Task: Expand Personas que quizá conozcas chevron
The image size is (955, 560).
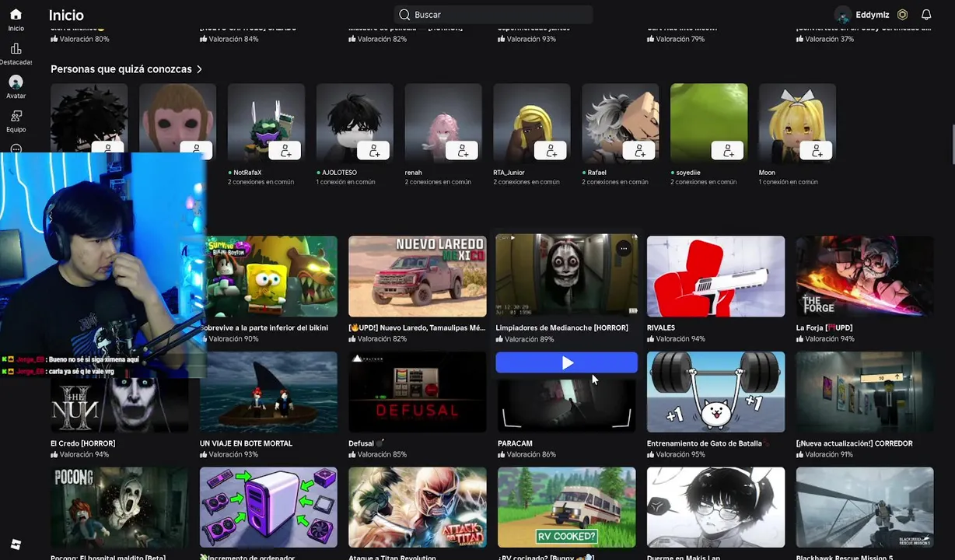Action: click(200, 69)
